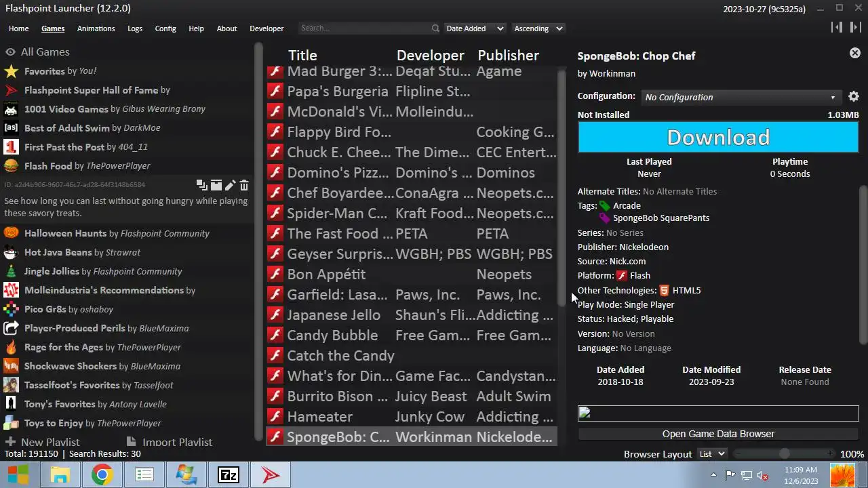Open the Logs tab
The height and width of the screenshot is (488, 868).
[135, 28]
